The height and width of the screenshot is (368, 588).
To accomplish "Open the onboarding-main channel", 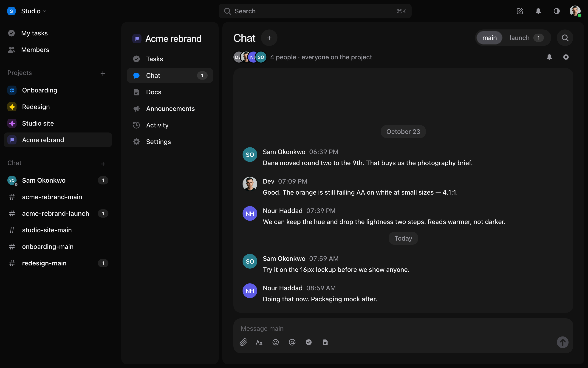I will (58, 247).
